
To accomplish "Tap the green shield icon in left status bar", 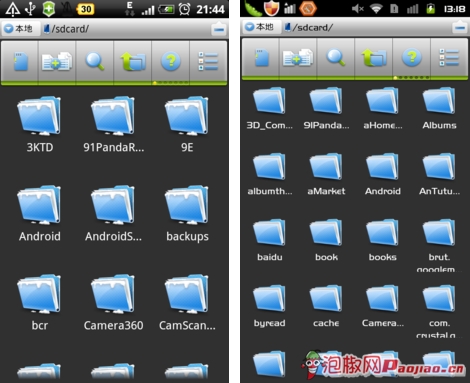I will pyautogui.click(x=49, y=9).
